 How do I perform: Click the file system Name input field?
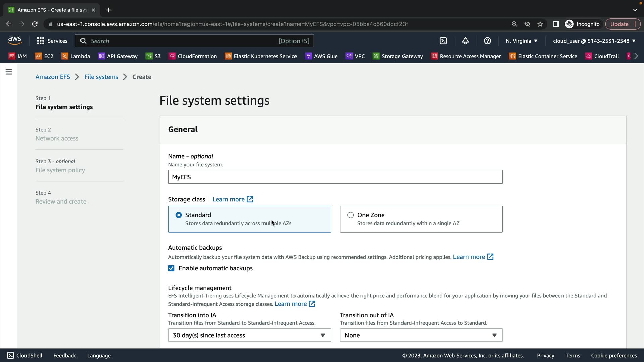(x=335, y=177)
